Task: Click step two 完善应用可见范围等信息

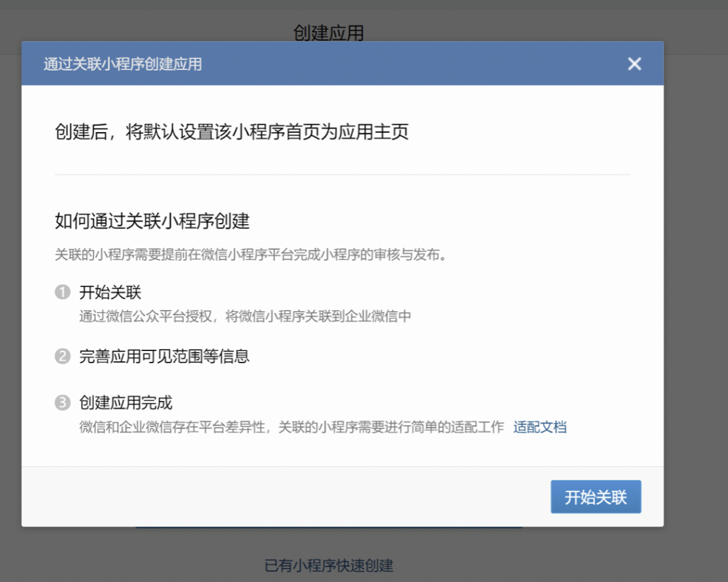Action: (x=164, y=356)
